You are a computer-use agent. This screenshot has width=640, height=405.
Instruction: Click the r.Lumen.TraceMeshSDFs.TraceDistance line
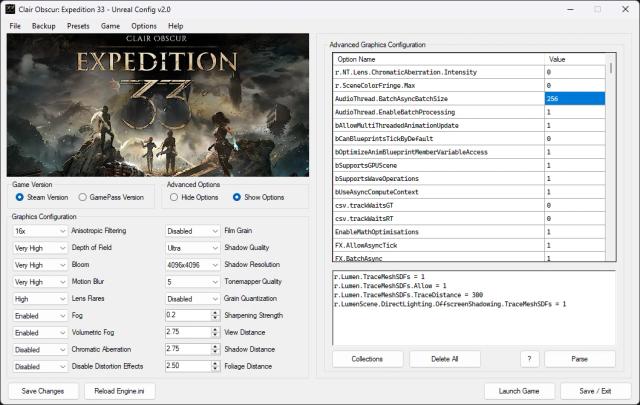pyautogui.click(x=409, y=295)
